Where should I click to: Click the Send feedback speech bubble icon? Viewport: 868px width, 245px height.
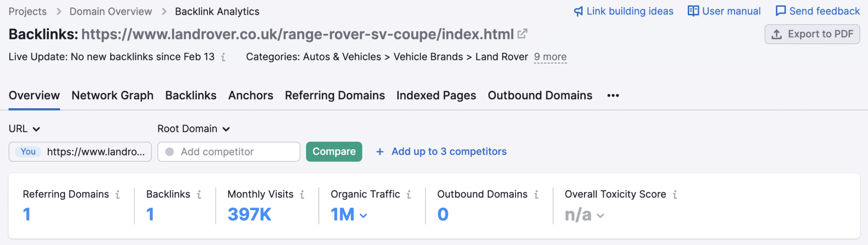781,11
